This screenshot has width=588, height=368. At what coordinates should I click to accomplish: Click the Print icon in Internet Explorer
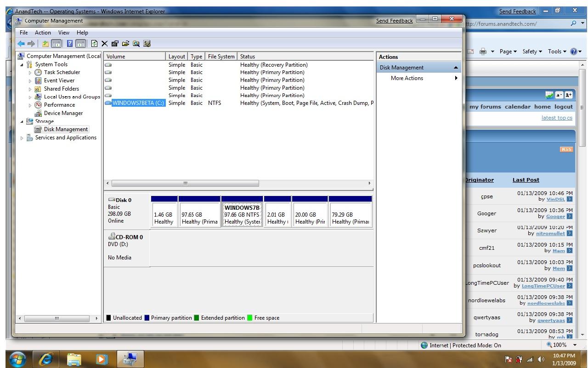[x=483, y=52]
